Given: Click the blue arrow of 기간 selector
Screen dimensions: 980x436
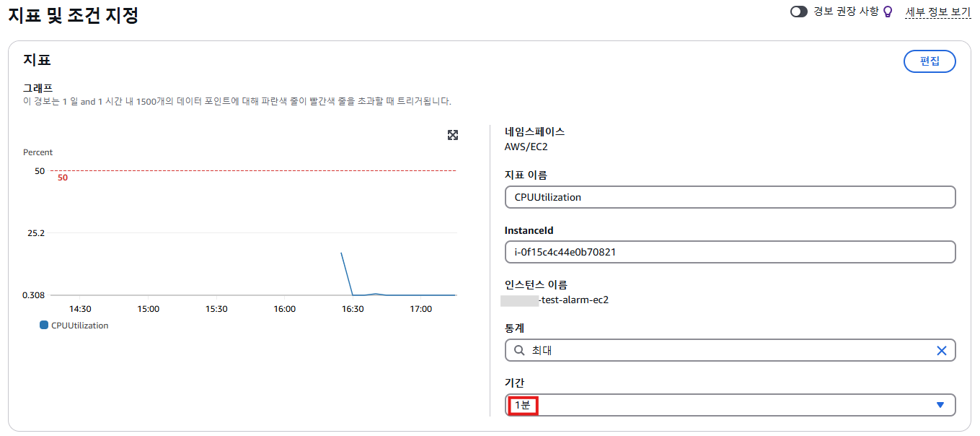Looking at the screenshot, I should 940,405.
